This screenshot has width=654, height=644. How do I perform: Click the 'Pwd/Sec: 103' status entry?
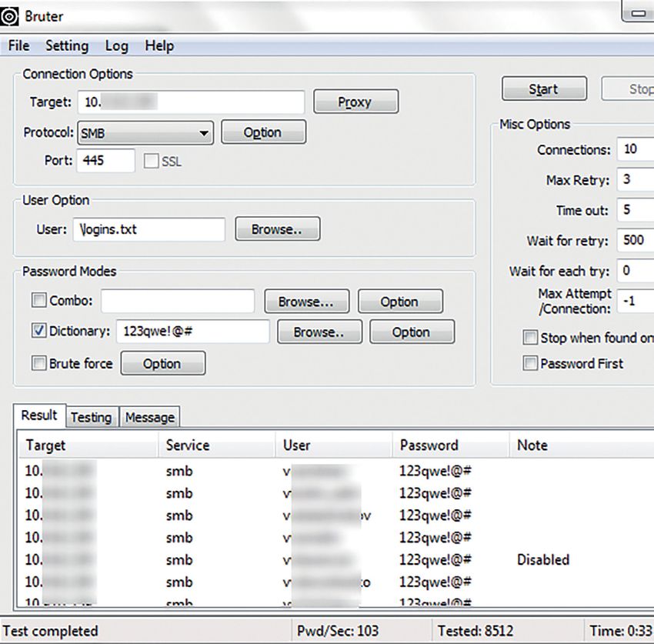point(338,631)
